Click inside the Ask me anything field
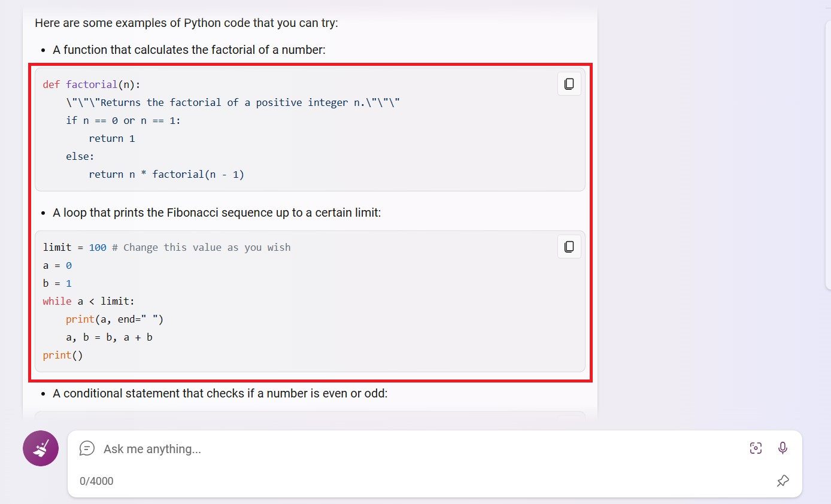The image size is (831, 504). (299, 449)
